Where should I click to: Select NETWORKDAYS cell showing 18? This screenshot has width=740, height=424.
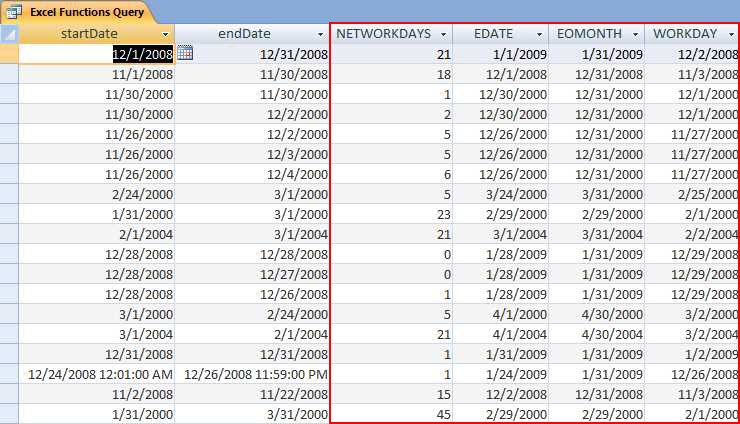point(391,74)
